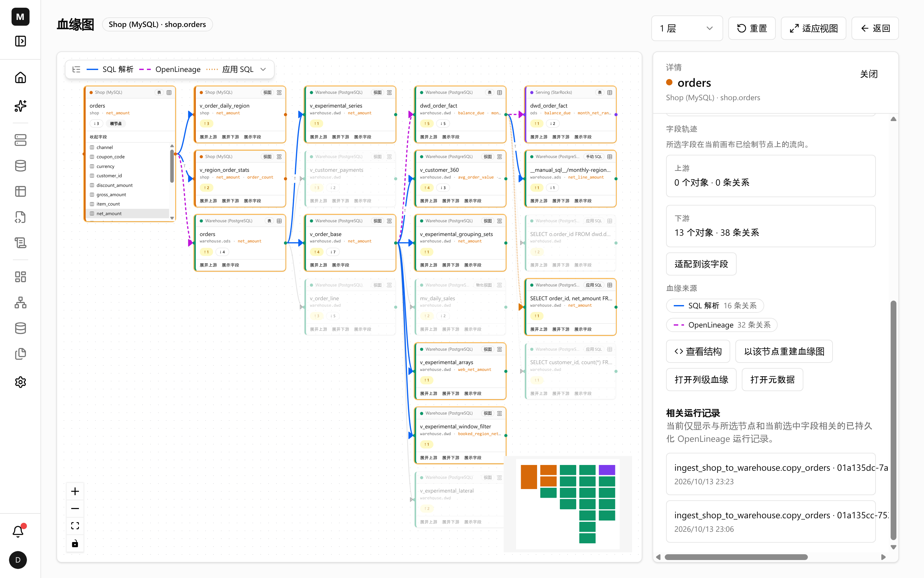Screen dimensions: 924x578
Task: Open 打开列级血缘 in the details panel
Action: click(701, 379)
